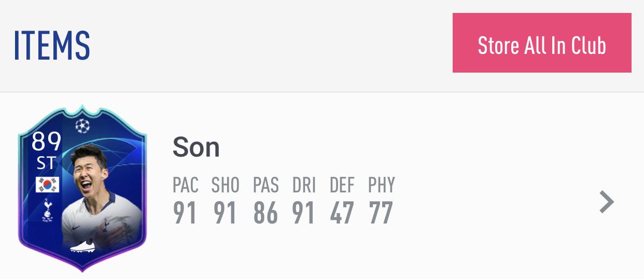Click the PHY stat label
Screen dimensions: 644x279
(382, 185)
